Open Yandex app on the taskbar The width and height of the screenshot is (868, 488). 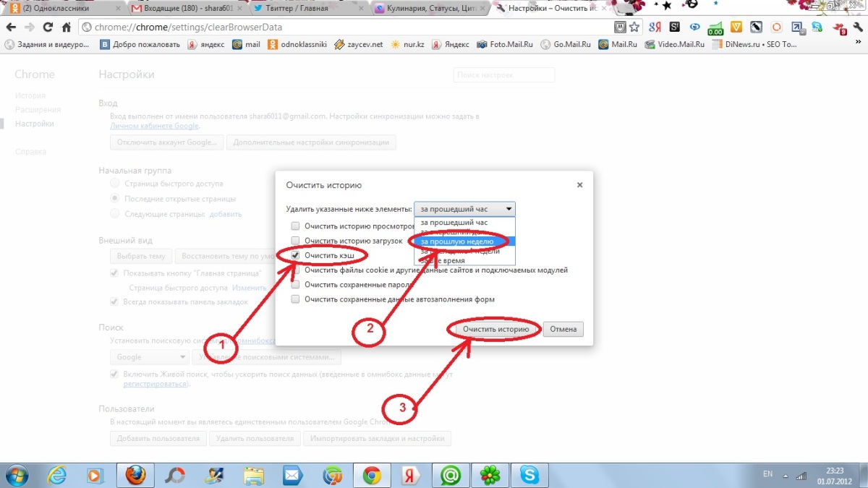411,475
